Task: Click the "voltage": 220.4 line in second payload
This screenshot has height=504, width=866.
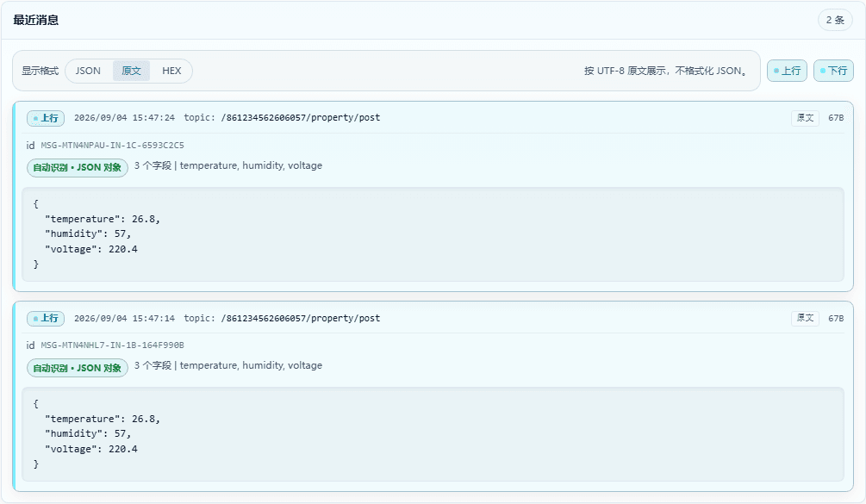Action: (91, 450)
